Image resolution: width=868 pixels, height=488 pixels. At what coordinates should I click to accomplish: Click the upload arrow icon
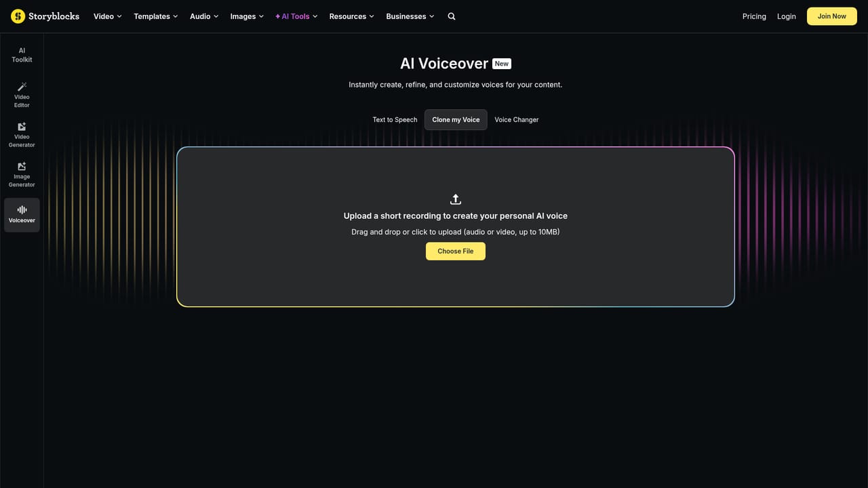click(456, 199)
